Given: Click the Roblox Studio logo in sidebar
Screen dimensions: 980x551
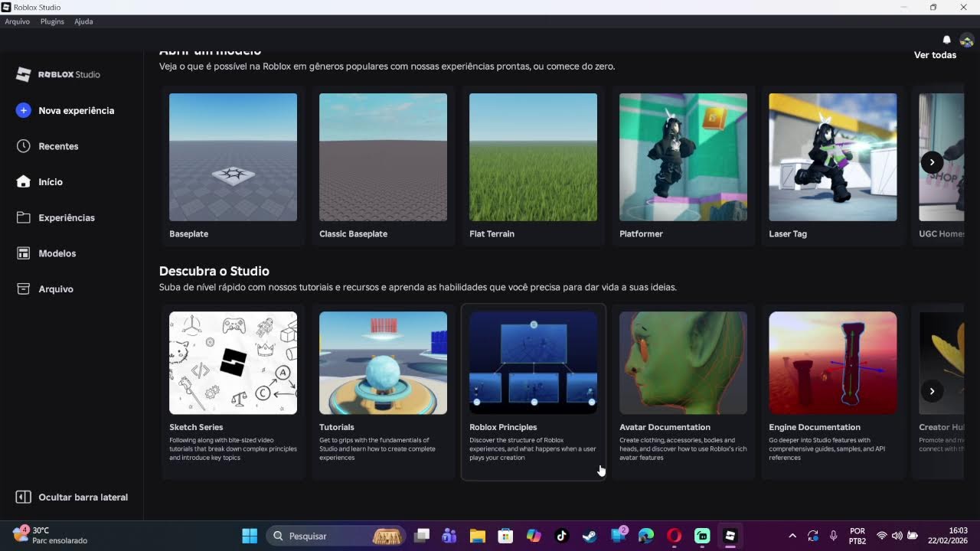Looking at the screenshot, I should [x=58, y=74].
